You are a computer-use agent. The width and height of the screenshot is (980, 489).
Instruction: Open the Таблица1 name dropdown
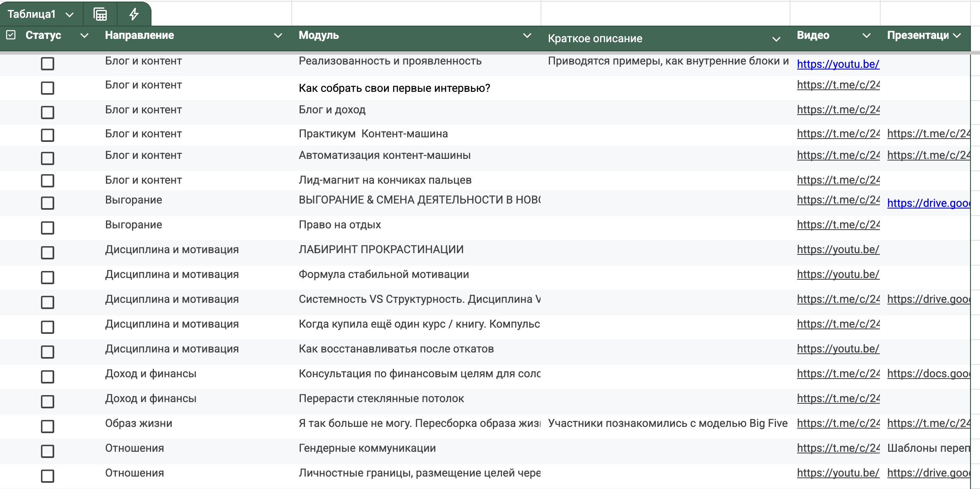coord(70,14)
